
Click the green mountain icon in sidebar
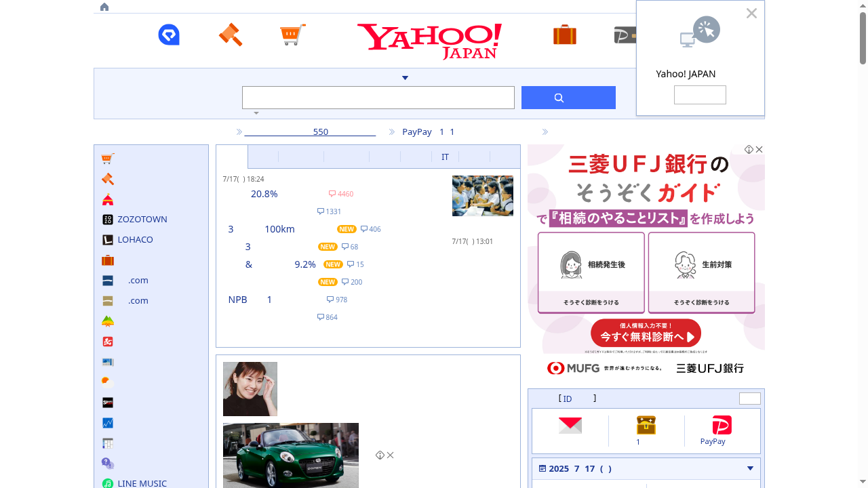(x=108, y=321)
